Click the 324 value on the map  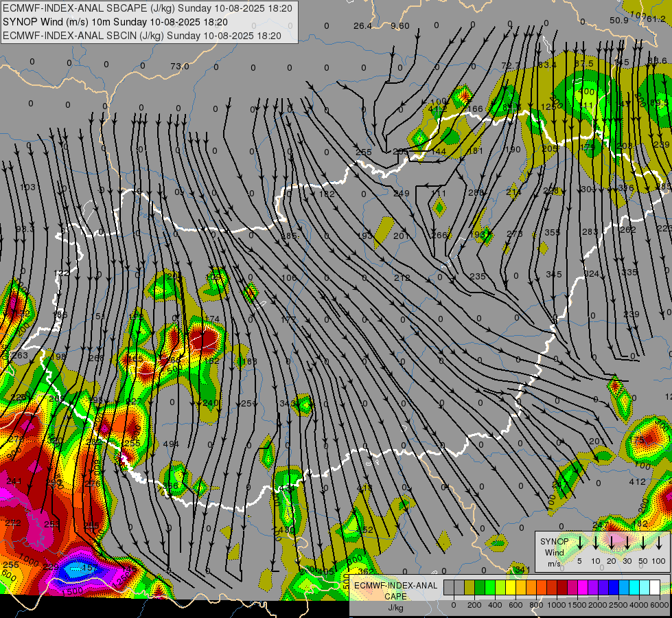pyautogui.click(x=592, y=273)
